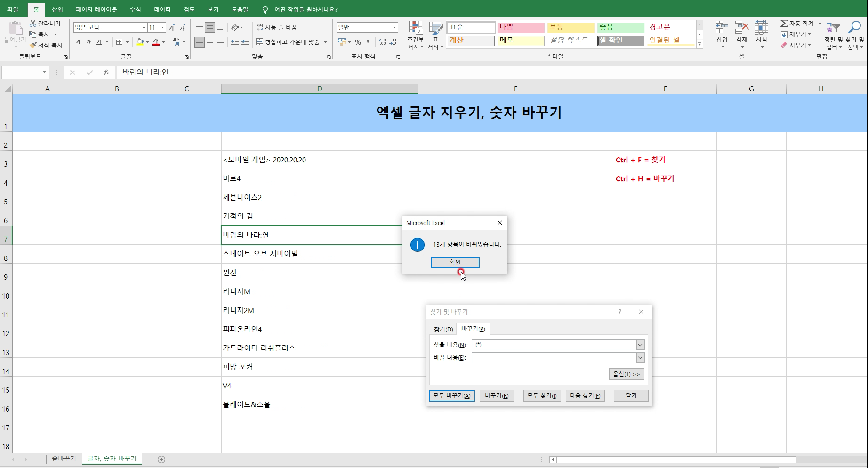
Task: Click the center horizontally icon
Action: pyautogui.click(x=210, y=42)
